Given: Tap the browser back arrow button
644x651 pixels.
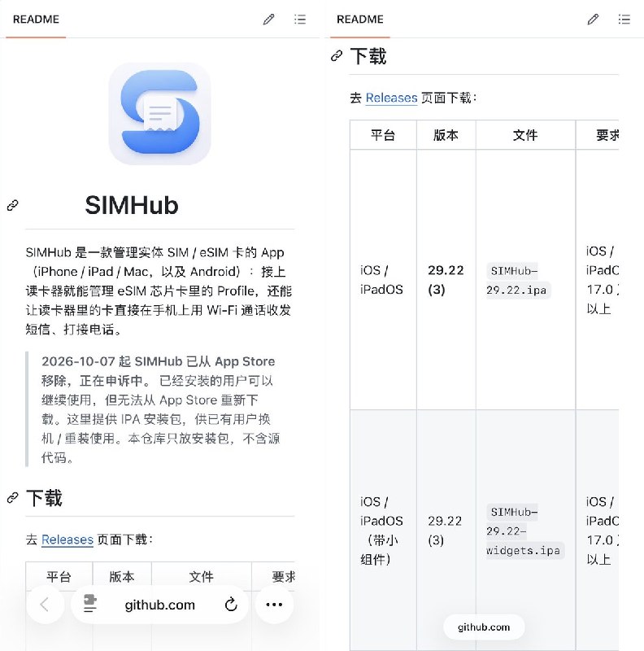Looking at the screenshot, I should (x=46, y=605).
